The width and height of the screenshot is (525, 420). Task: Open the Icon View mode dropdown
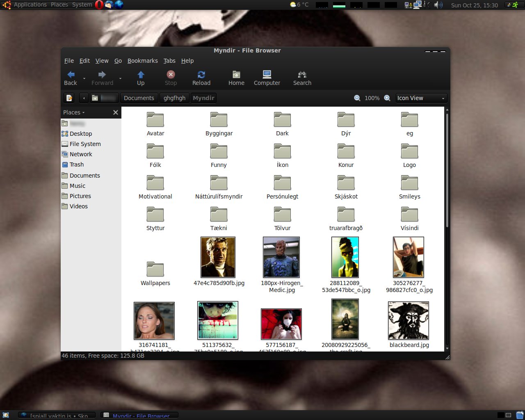[421, 98]
